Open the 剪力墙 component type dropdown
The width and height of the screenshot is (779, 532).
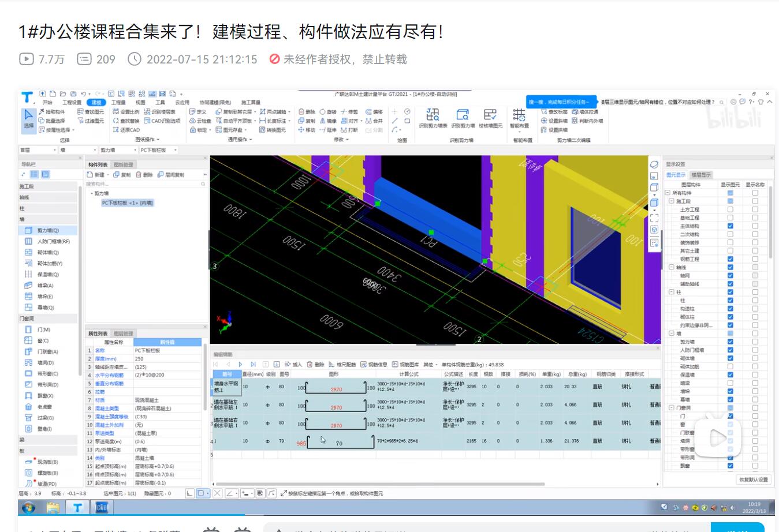[118, 150]
